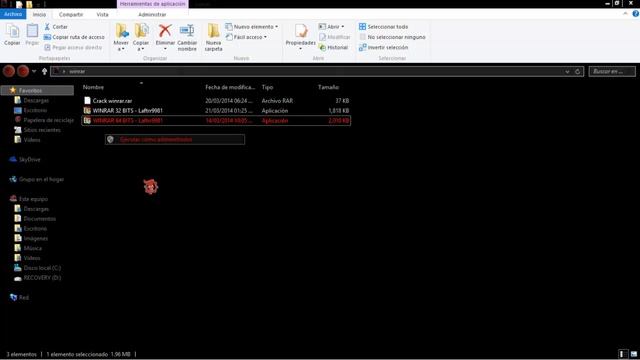Open the recent locations dropdown arrow

click(34, 71)
